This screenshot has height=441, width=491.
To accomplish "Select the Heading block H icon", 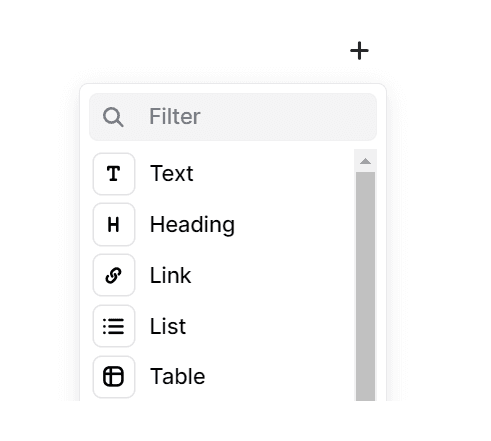I will pyautogui.click(x=114, y=224).
